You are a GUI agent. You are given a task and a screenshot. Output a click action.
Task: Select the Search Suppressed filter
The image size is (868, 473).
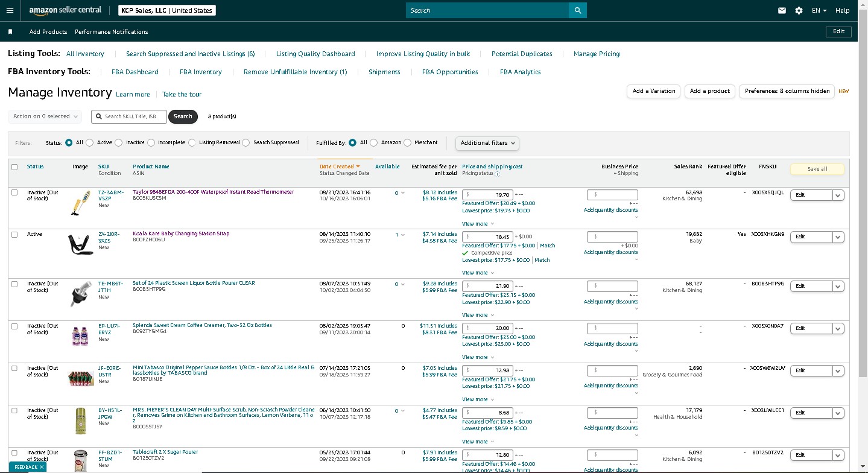pyautogui.click(x=246, y=143)
